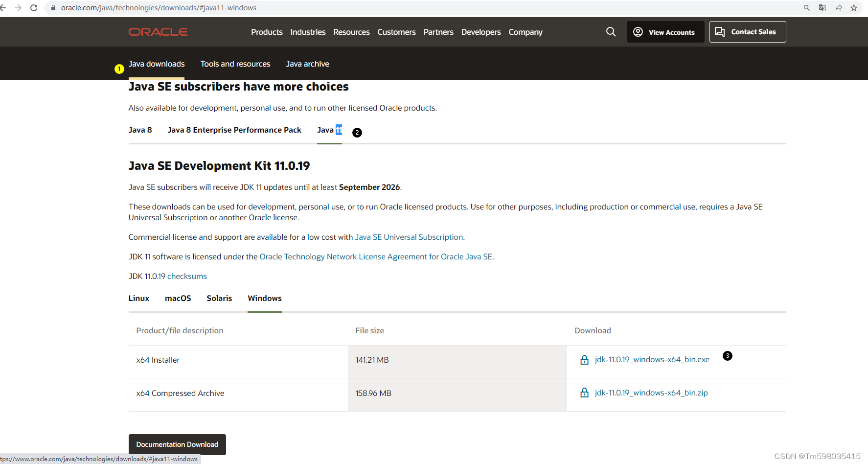Click the zoom magnifier in address bar
The image size is (868, 464).
(x=807, y=8)
